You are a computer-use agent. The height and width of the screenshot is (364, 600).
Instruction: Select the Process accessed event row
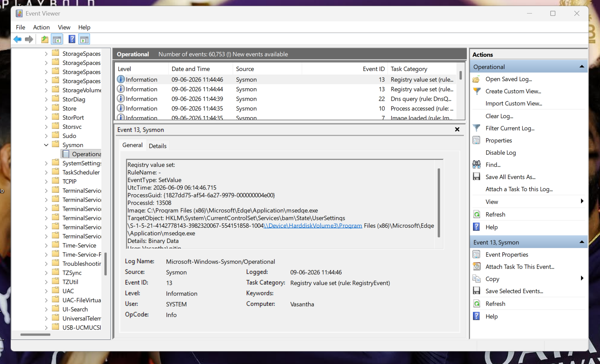pos(286,108)
